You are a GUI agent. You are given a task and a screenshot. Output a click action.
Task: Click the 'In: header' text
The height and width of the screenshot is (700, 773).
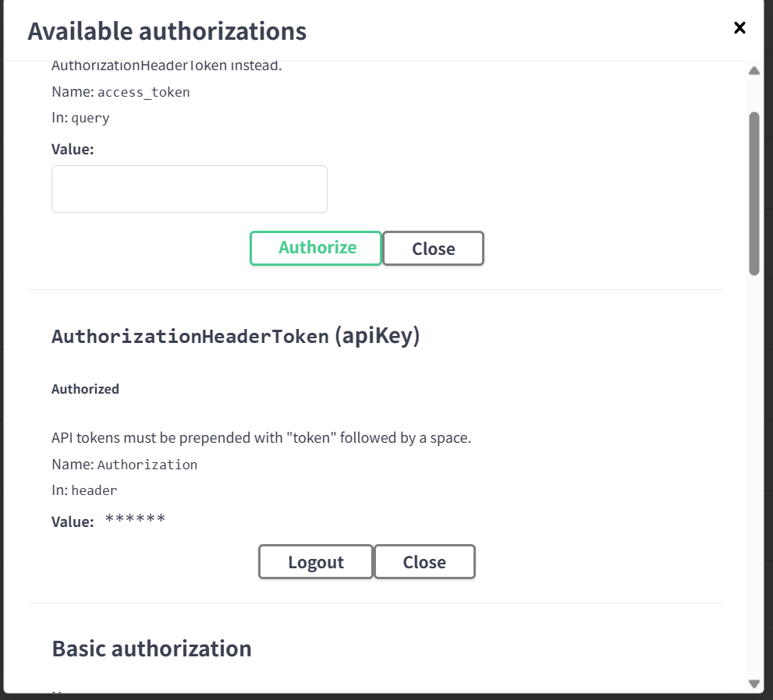click(x=84, y=491)
